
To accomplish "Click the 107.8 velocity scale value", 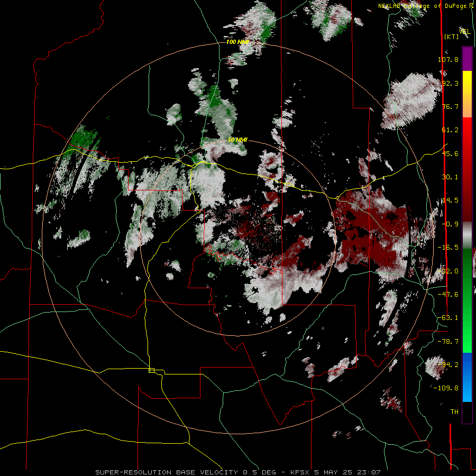I will pos(448,59).
